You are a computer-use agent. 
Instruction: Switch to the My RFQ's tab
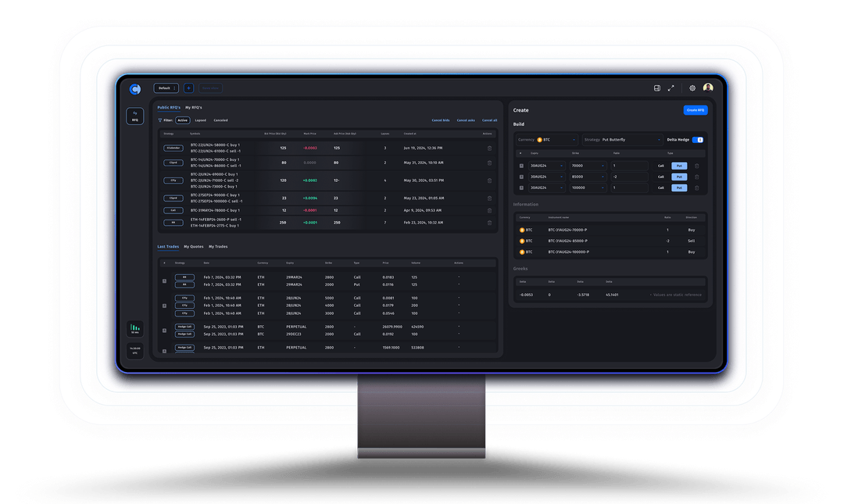coord(193,106)
